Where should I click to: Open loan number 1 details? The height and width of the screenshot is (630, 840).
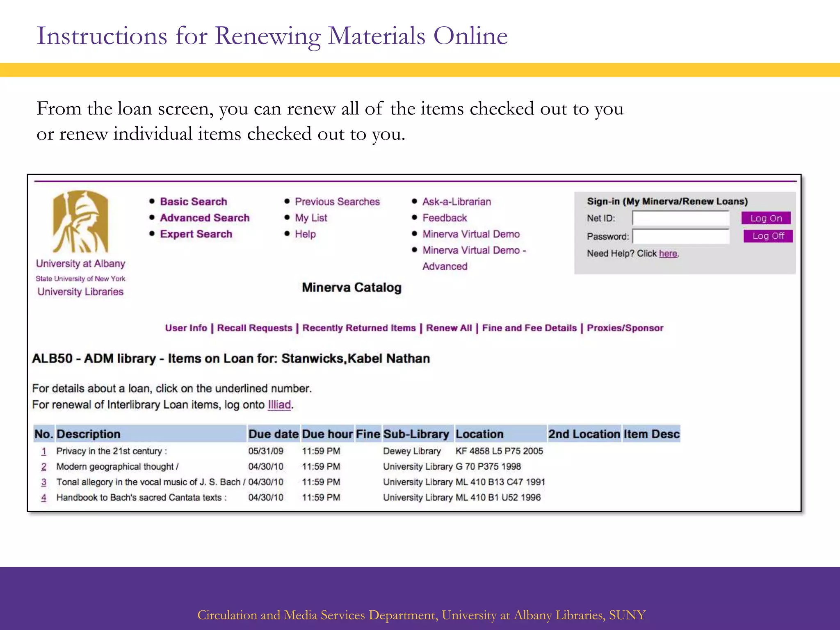click(44, 451)
